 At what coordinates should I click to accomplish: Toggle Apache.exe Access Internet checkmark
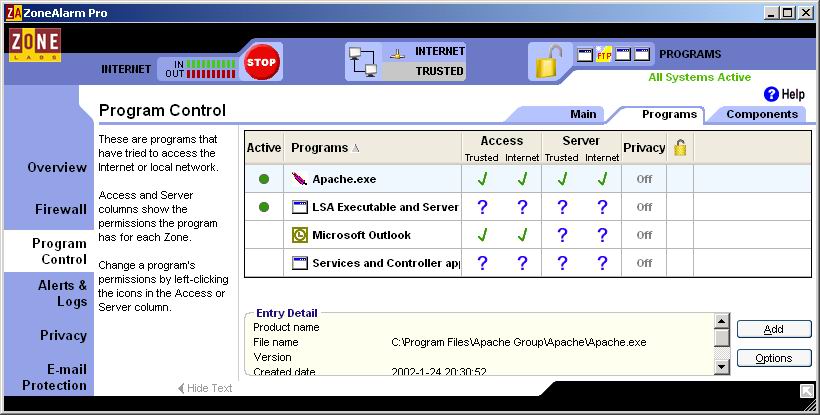[522, 179]
